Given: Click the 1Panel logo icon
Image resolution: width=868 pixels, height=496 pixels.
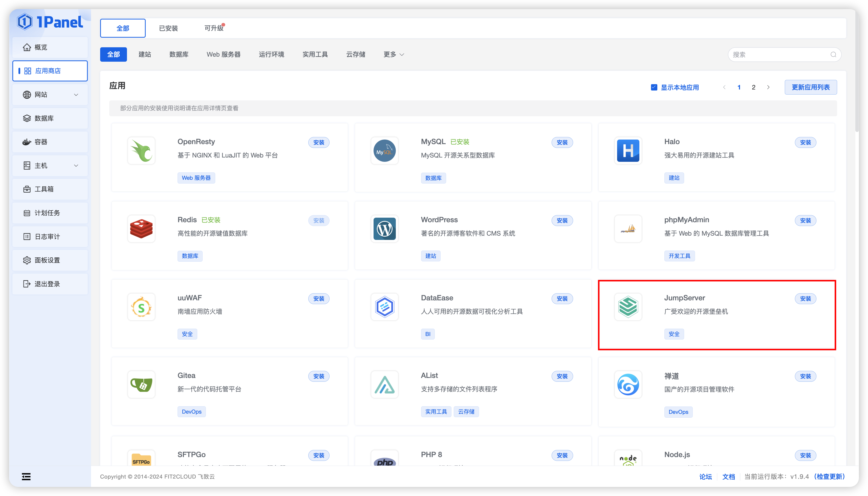Looking at the screenshot, I should [25, 22].
